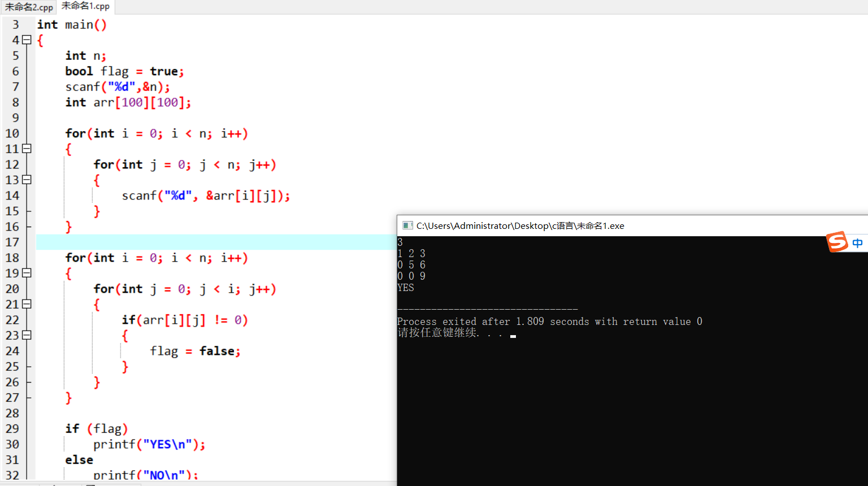The width and height of the screenshot is (868, 486).
Task: Click the 'else' keyword on line 31
Action: point(79,460)
